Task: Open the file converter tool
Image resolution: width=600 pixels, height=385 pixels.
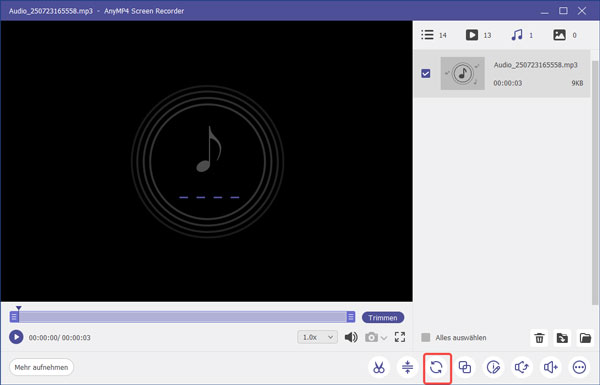Action: [x=436, y=367]
